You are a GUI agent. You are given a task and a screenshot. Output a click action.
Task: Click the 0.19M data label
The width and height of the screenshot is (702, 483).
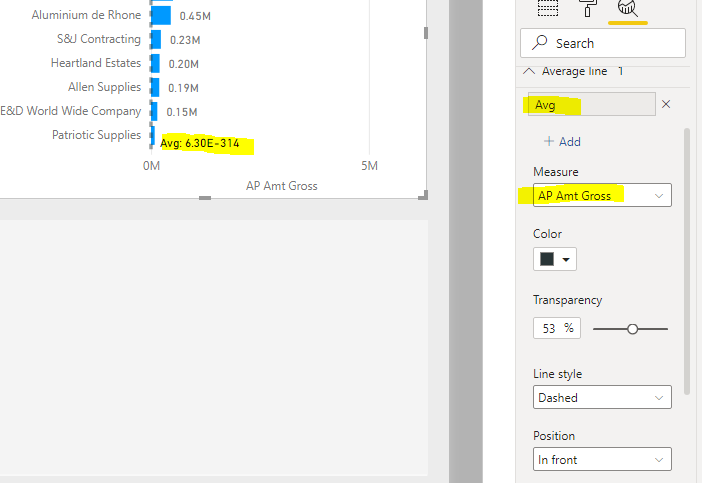184,88
